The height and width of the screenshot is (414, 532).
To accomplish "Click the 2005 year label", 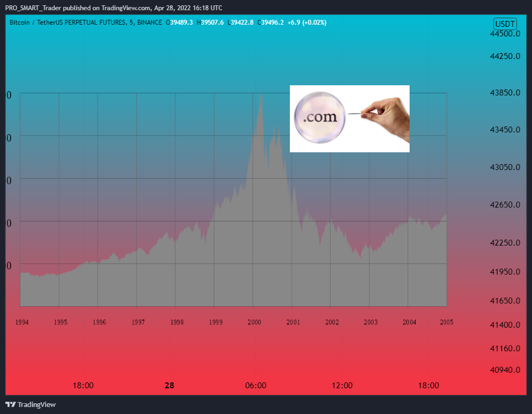I will (447, 322).
